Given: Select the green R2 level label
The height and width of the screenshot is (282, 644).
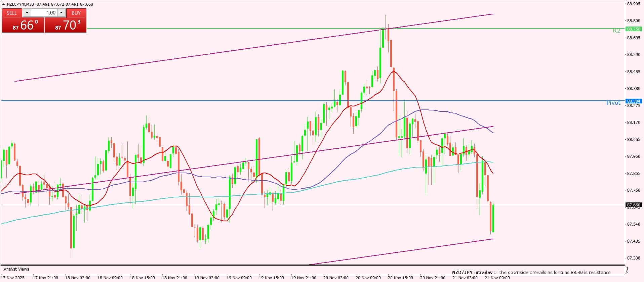Looking at the screenshot, I should [616, 31].
